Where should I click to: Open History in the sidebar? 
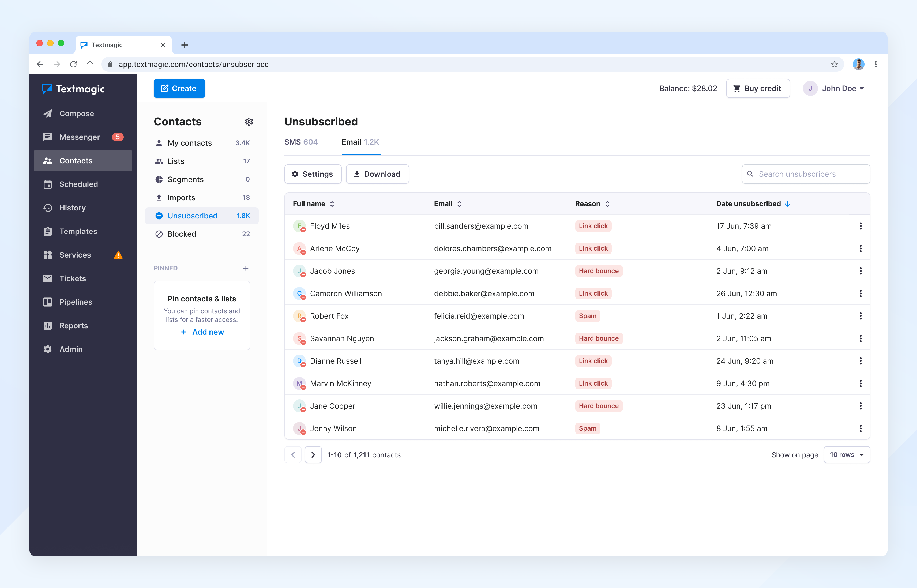coord(83,208)
